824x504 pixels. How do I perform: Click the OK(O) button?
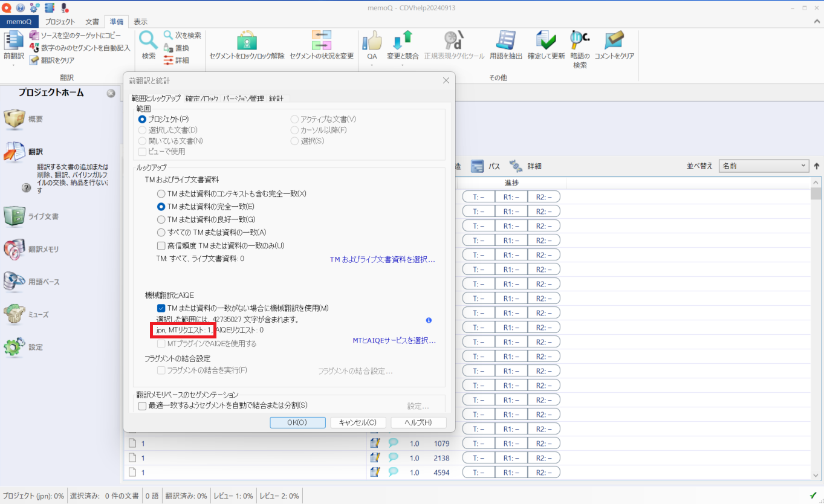tap(297, 422)
